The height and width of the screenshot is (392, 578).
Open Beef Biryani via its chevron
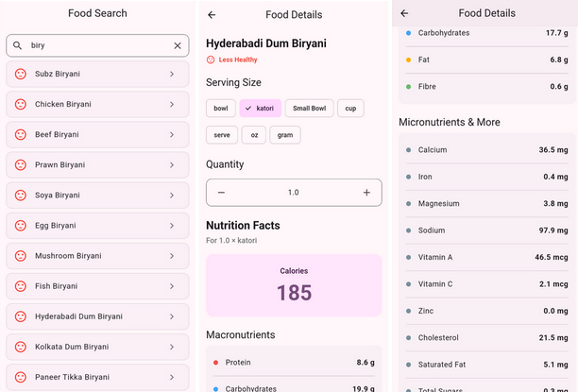(x=172, y=134)
